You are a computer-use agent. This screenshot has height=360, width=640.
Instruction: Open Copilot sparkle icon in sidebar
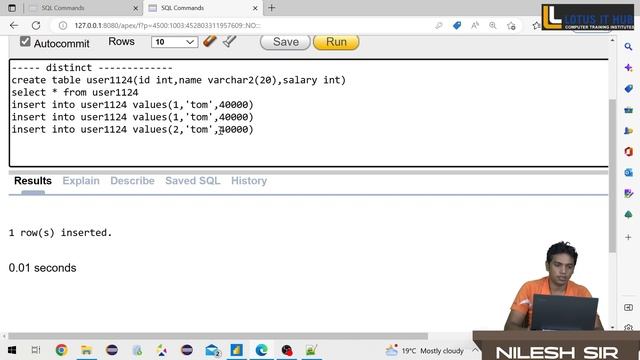(x=628, y=68)
